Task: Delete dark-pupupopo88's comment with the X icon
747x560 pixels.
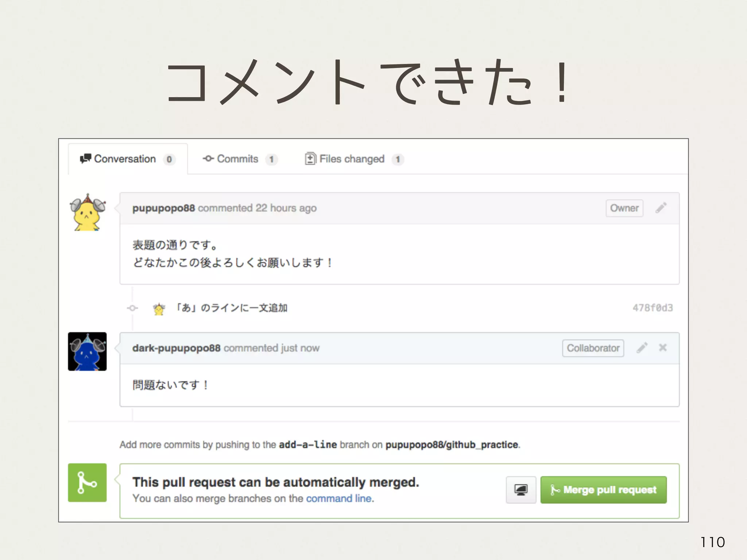Action: click(663, 348)
